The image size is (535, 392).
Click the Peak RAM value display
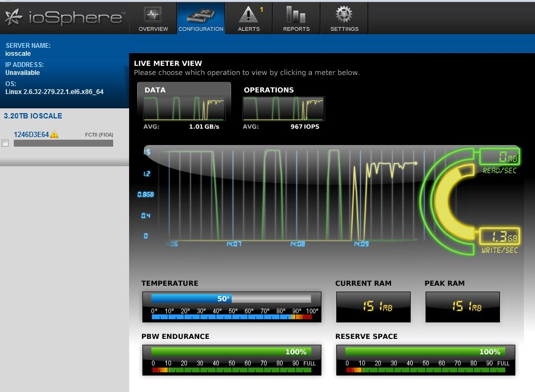click(x=463, y=306)
